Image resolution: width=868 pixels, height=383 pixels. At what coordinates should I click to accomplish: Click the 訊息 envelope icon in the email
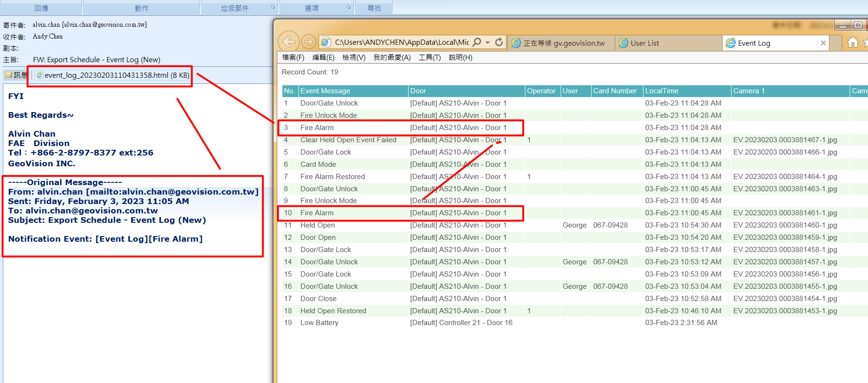pyautogui.click(x=8, y=75)
